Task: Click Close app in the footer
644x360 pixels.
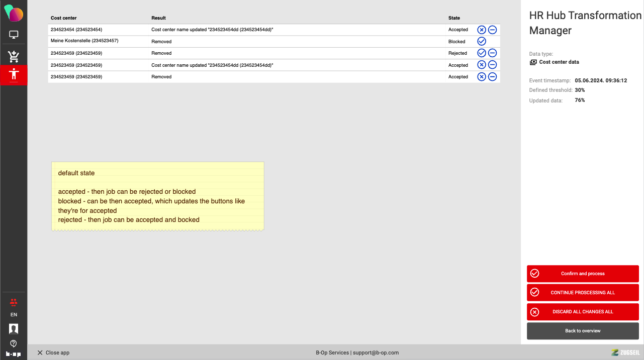Action: point(53,352)
